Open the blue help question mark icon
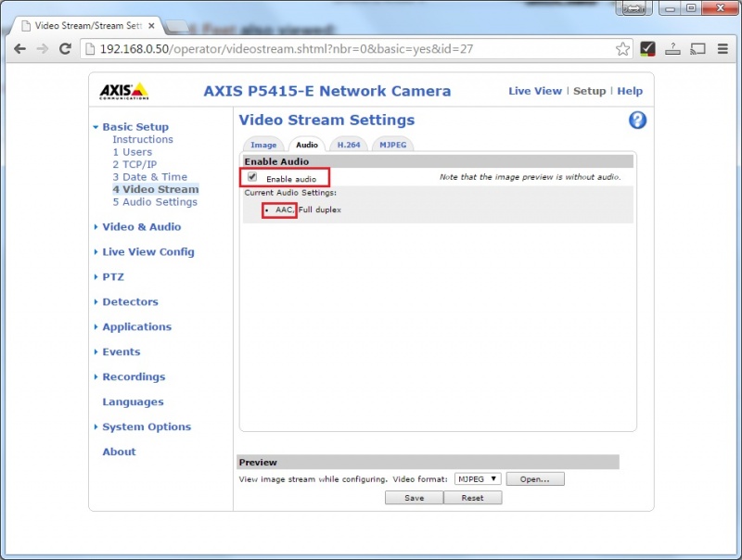Image resolution: width=742 pixels, height=560 pixels. click(637, 121)
